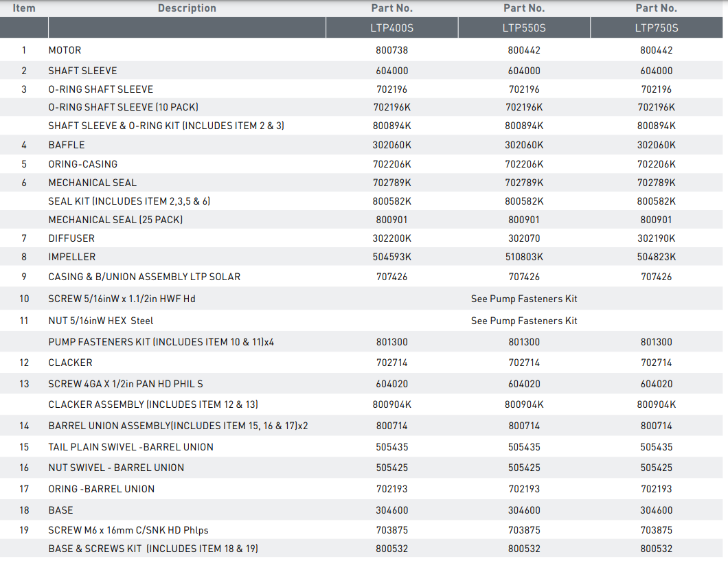Select the CLACKER description

tap(70, 363)
